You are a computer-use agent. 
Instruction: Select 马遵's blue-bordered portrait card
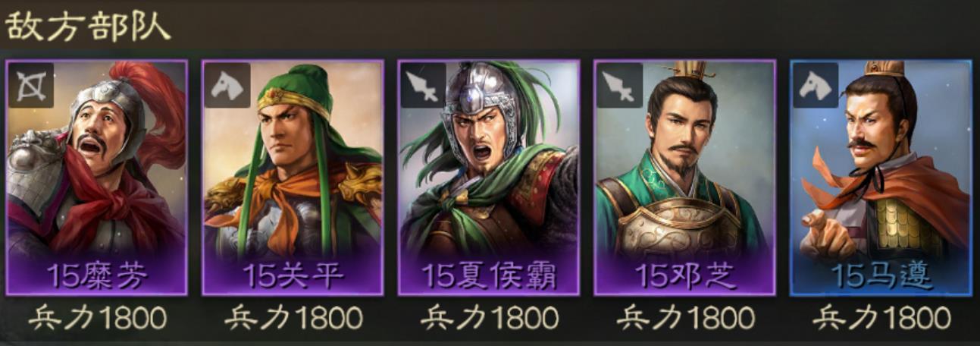tap(881, 178)
